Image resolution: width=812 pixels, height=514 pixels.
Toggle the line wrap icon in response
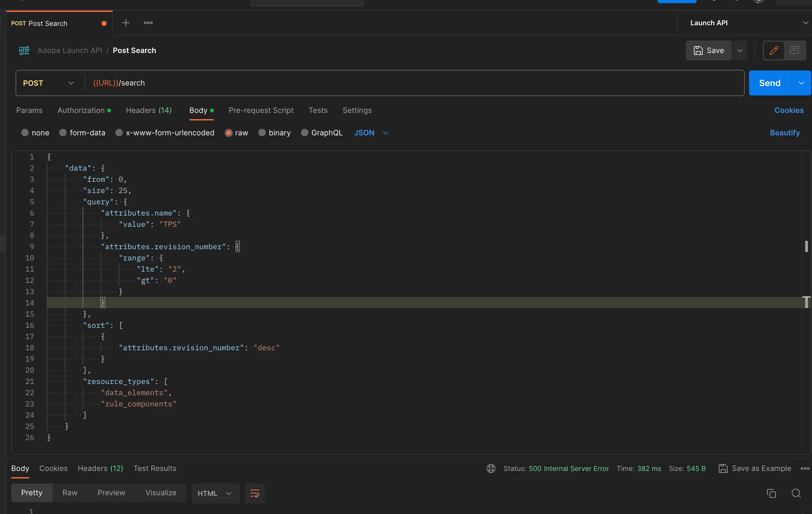pyautogui.click(x=255, y=493)
